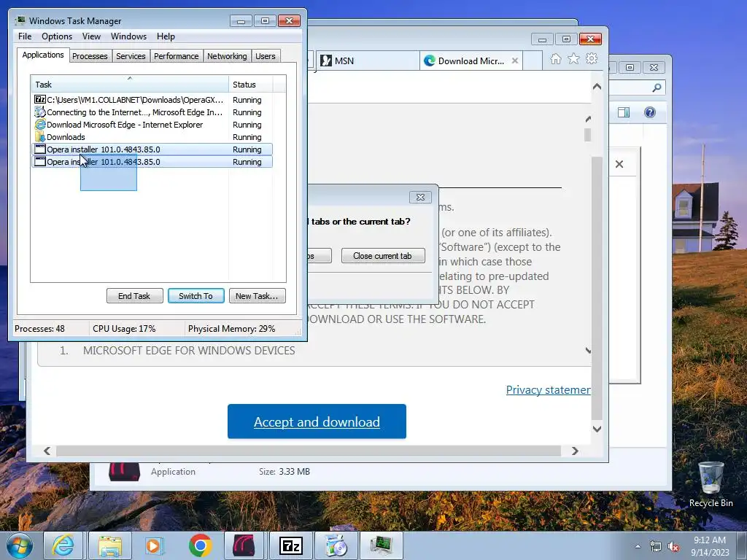Select the Applications tab
Viewport: 747px width, 560px height.
pos(43,55)
